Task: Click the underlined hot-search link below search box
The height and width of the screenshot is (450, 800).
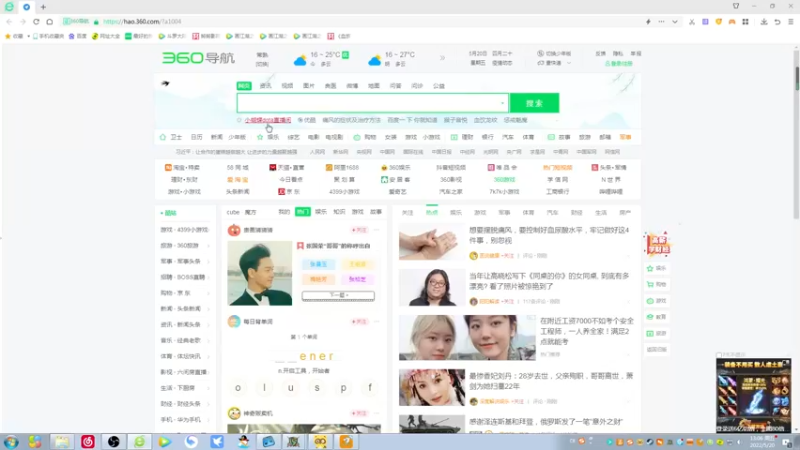Action: click(267, 120)
